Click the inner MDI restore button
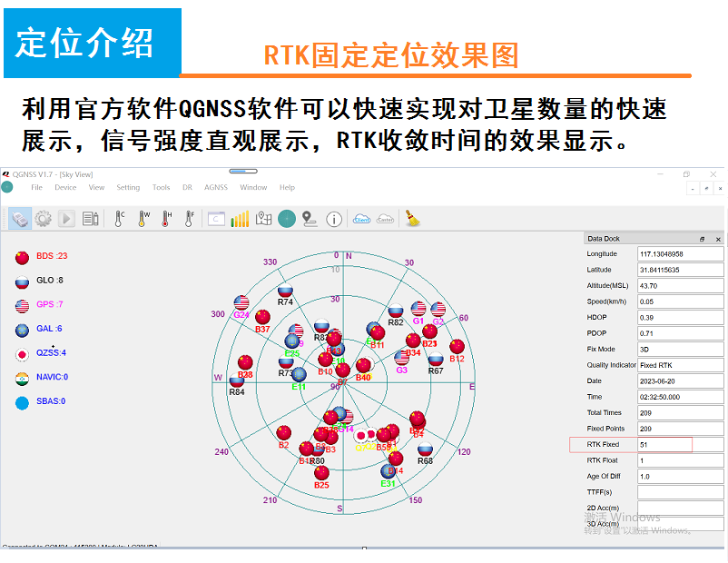The width and height of the screenshot is (728, 563). 706,188
